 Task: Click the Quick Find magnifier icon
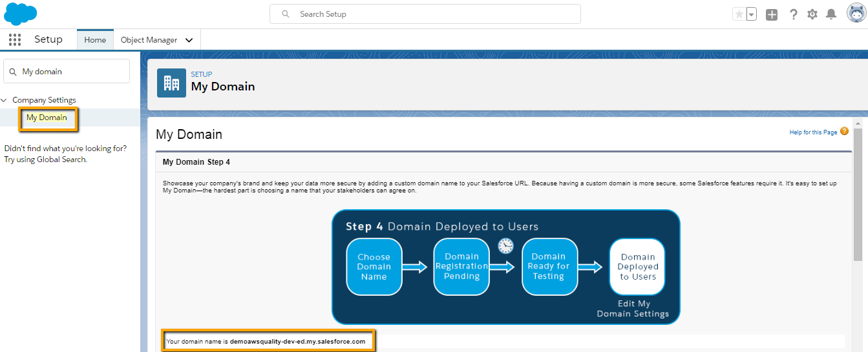pyautogui.click(x=13, y=72)
